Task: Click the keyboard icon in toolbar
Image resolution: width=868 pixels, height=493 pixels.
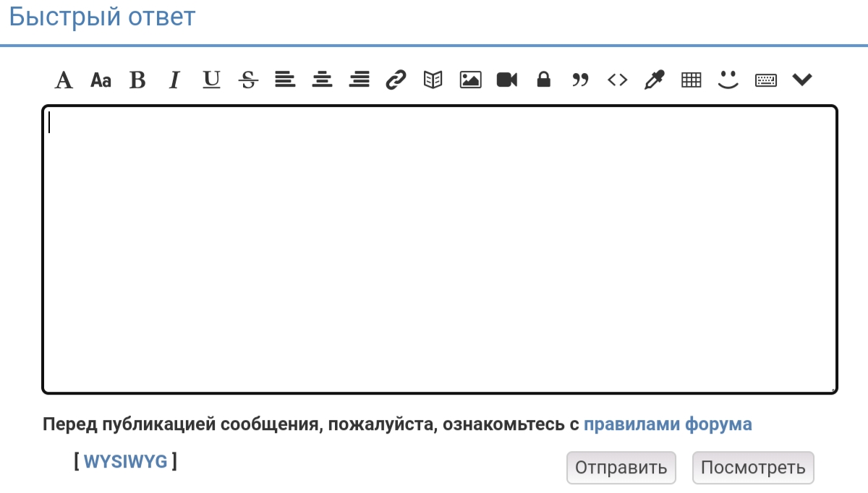Action: click(765, 80)
